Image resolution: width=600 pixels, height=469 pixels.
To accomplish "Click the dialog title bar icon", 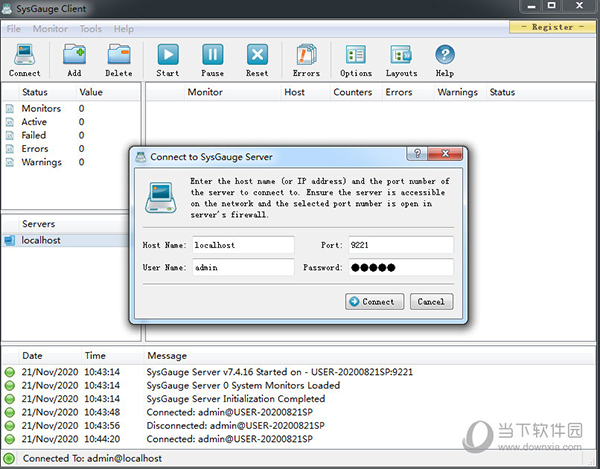I will [141, 157].
